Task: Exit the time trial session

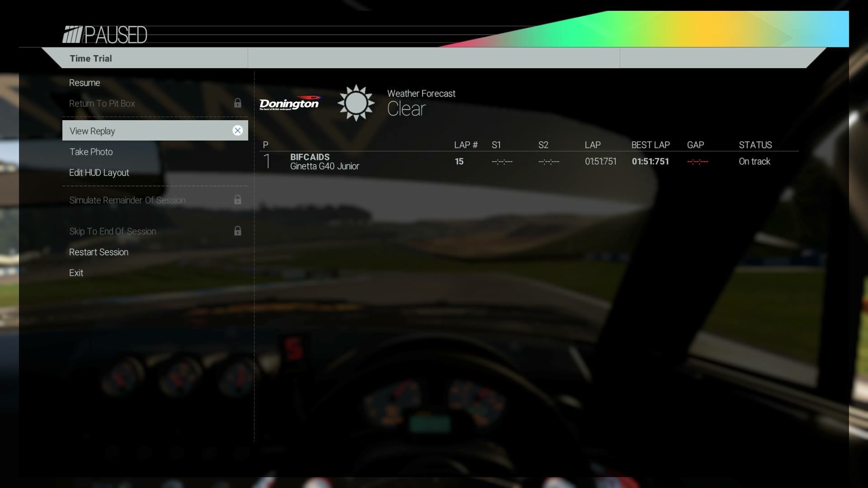Action: point(76,273)
